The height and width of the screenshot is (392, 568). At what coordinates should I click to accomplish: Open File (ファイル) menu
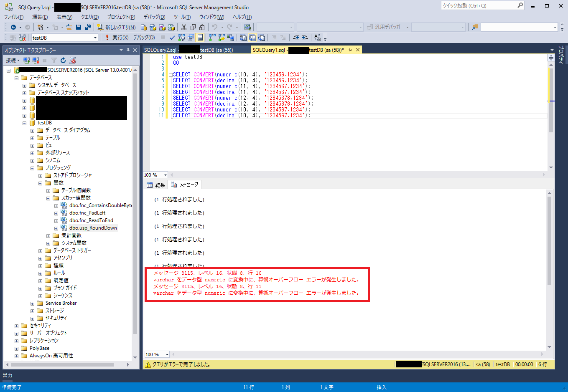coord(14,17)
